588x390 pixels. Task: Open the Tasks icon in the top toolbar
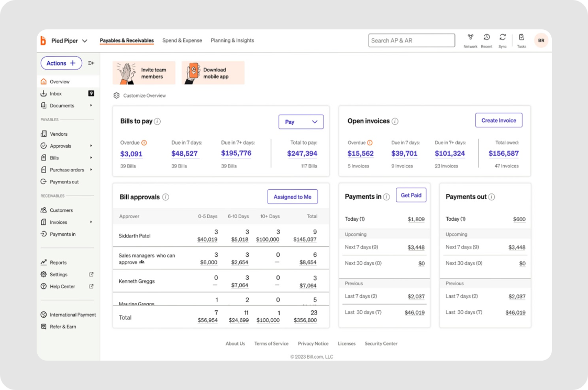(521, 37)
